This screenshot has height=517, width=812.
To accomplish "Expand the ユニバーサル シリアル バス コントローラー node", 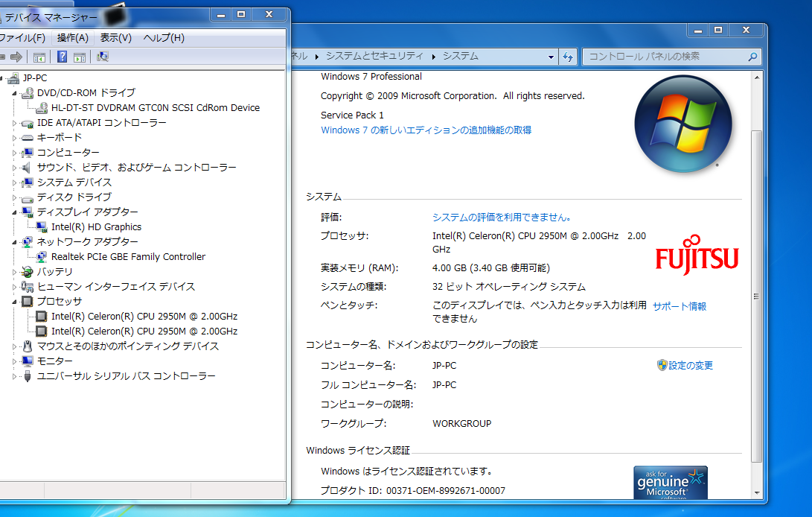I will (x=14, y=376).
